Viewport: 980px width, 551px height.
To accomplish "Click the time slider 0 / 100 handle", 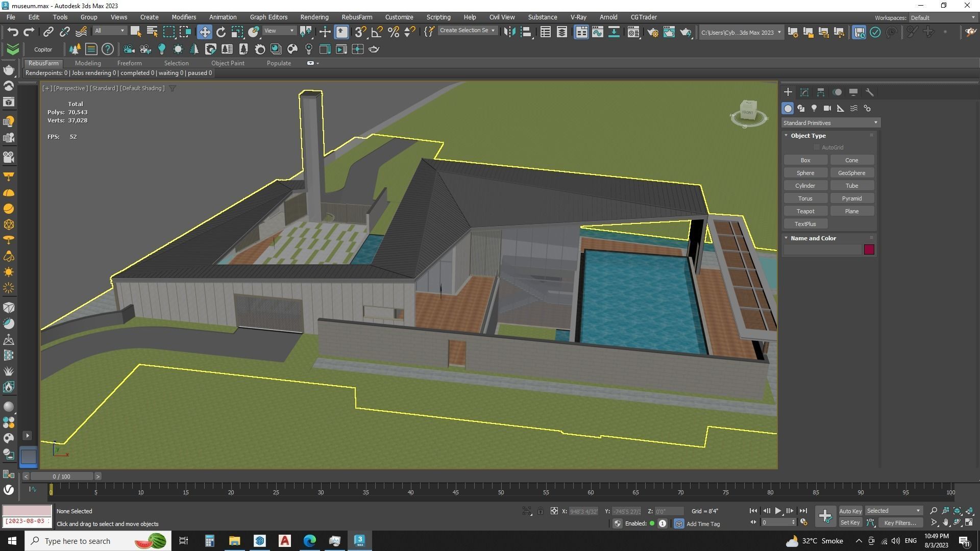I will (61, 477).
